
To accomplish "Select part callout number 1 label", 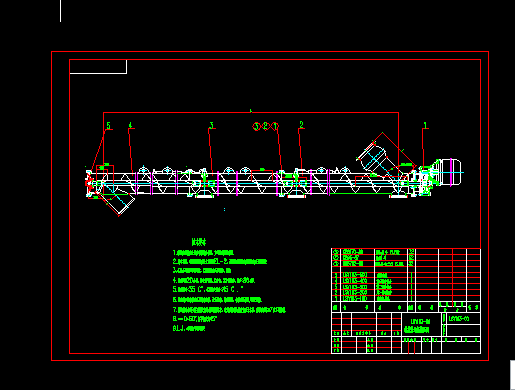I will click(x=425, y=125).
